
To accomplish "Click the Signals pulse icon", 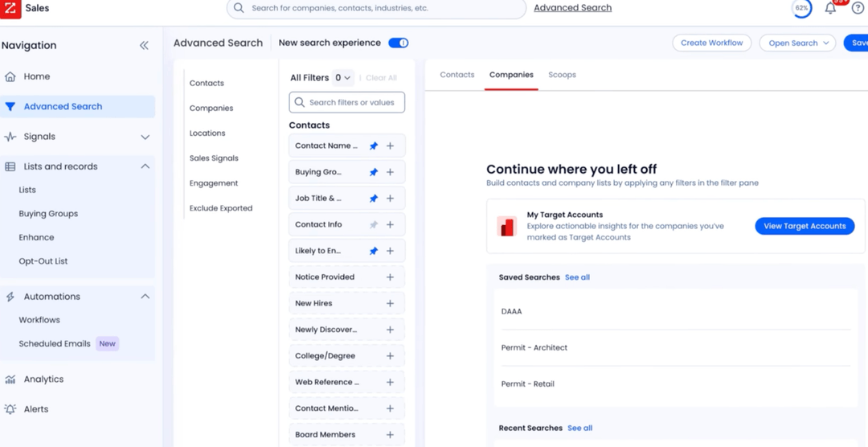I will point(10,137).
